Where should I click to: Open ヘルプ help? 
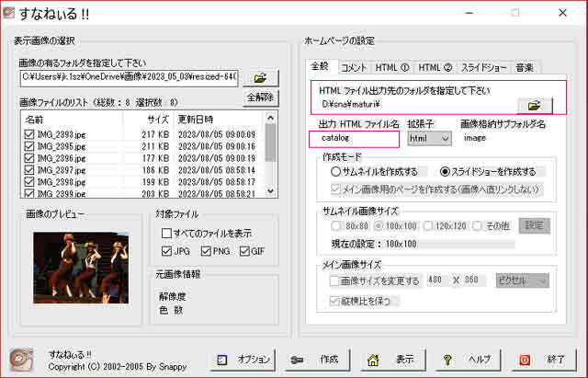(x=464, y=359)
